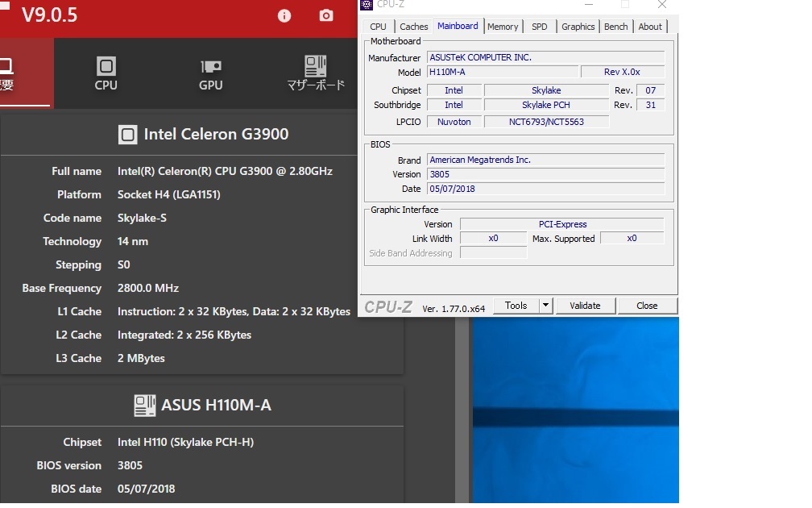This screenshot has height=508, width=812.
Task: Switch to the SPD tab
Action: click(539, 27)
